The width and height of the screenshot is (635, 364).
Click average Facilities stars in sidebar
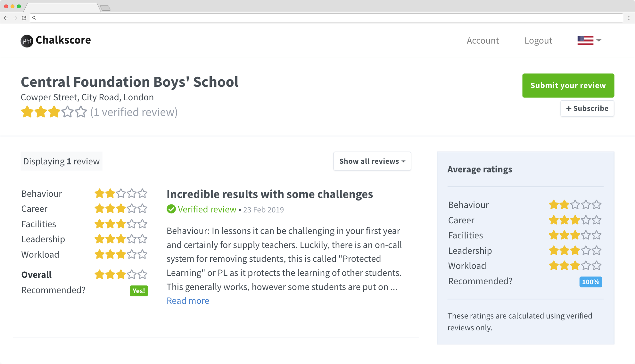point(575,235)
